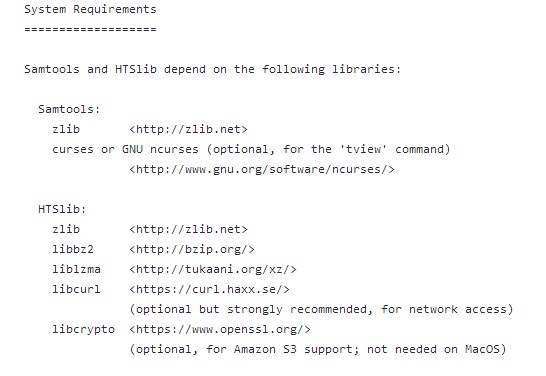This screenshot has height=376, width=546.
Task: Open the www.openssl.org URL
Action: [x=220, y=330]
